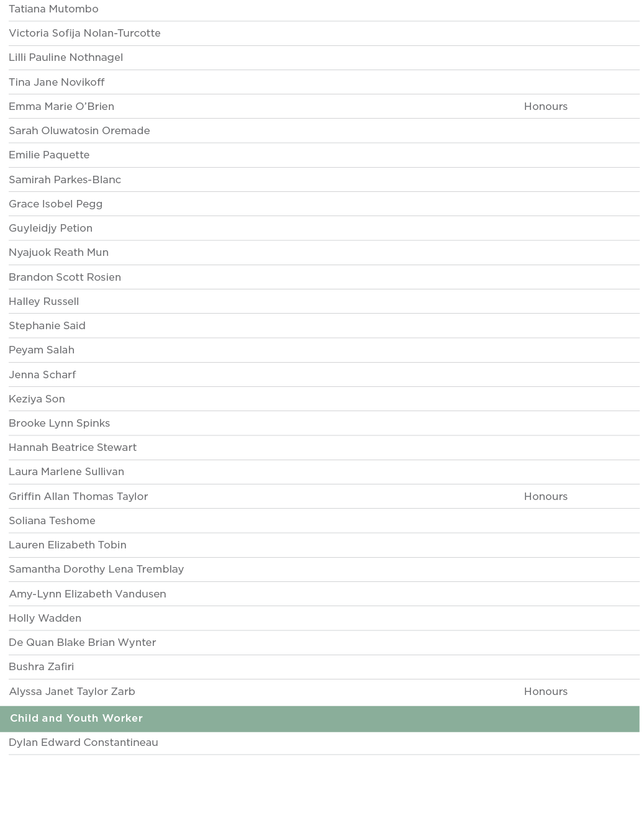644x831 pixels.
Task: Click Laura Marlene Sullivan's name
Action: point(66,472)
